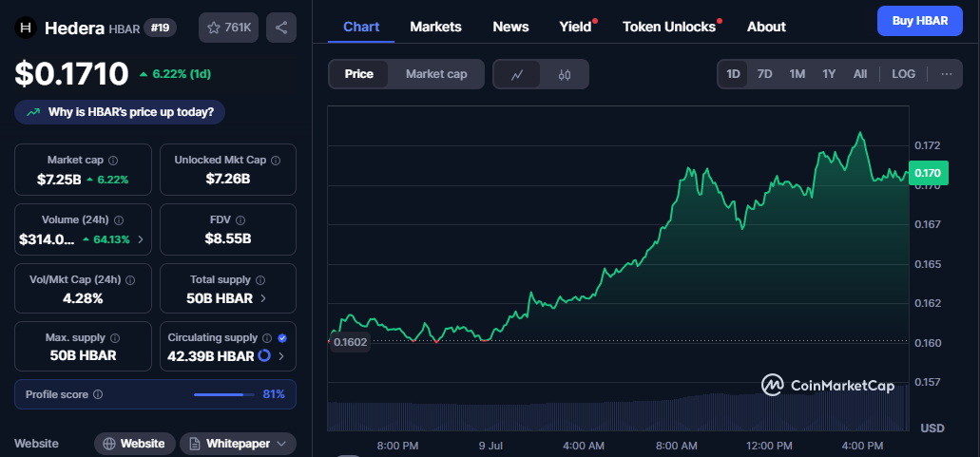Click the 64.13% volume change text

tap(111, 239)
